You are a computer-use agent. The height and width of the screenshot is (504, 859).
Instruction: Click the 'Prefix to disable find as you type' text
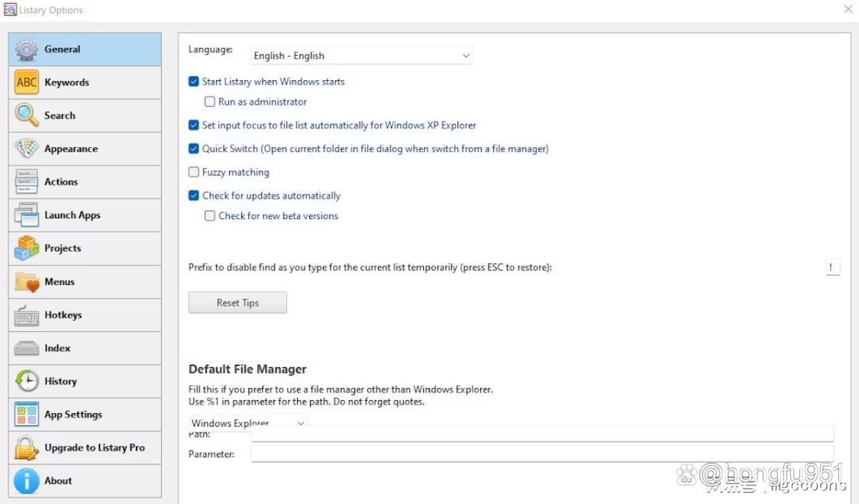tap(370, 267)
